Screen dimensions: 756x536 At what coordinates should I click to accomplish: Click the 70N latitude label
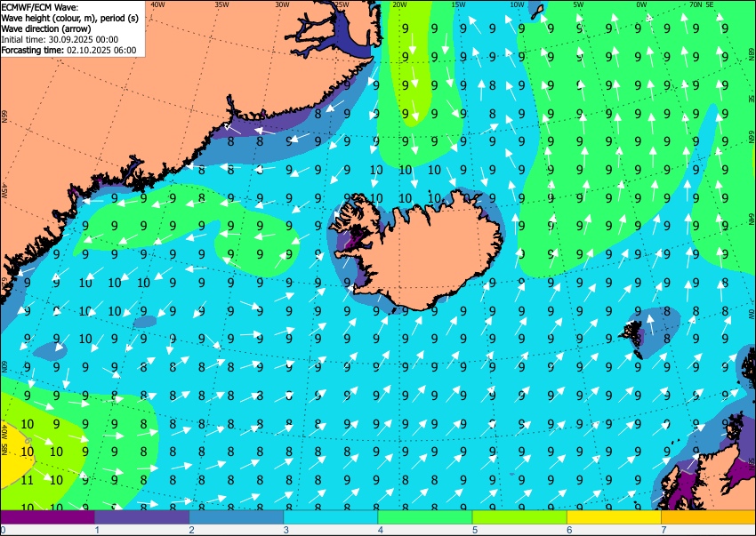click(x=696, y=4)
